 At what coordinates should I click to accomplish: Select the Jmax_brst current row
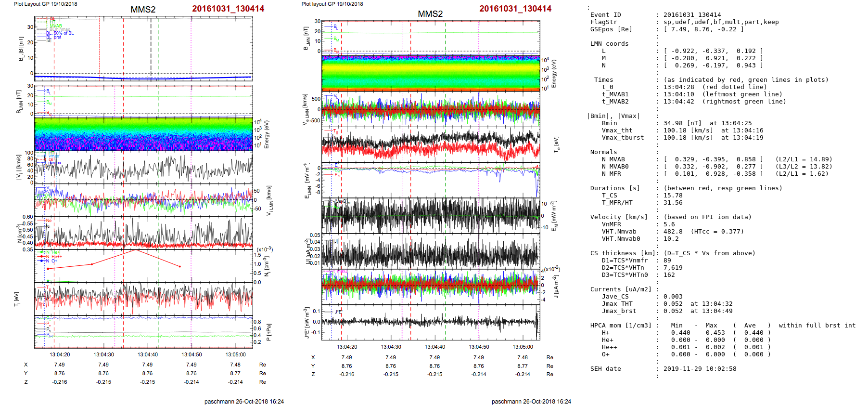click(619, 311)
